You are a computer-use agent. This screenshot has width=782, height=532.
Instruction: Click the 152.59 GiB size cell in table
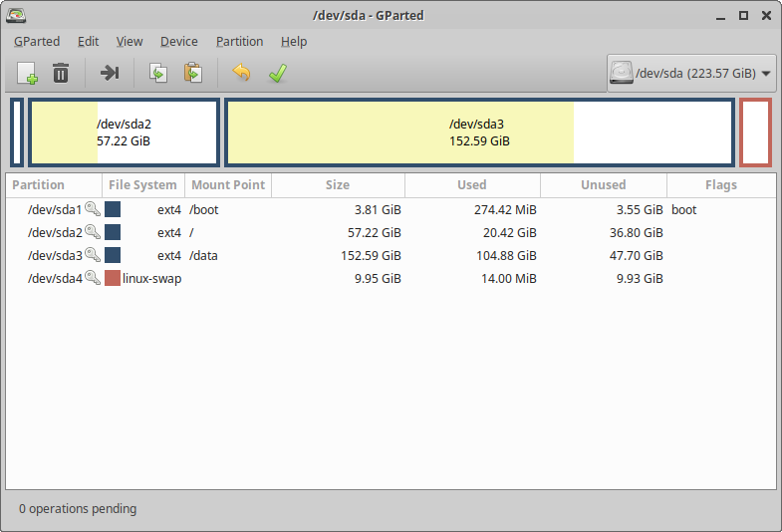click(x=371, y=256)
